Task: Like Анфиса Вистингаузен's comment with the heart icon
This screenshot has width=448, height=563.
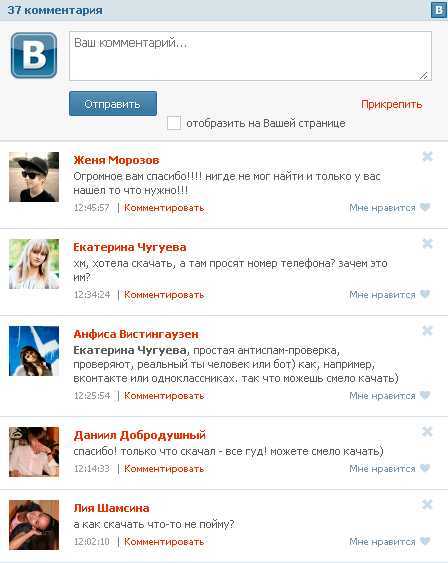Action: click(x=425, y=395)
